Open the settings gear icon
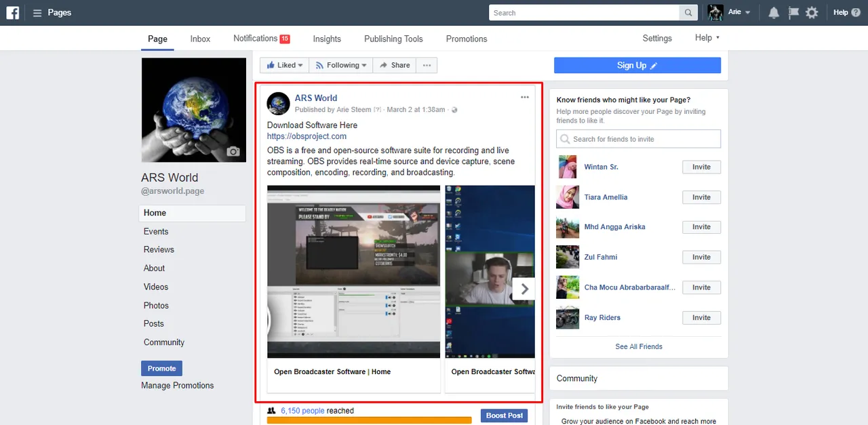 (812, 13)
